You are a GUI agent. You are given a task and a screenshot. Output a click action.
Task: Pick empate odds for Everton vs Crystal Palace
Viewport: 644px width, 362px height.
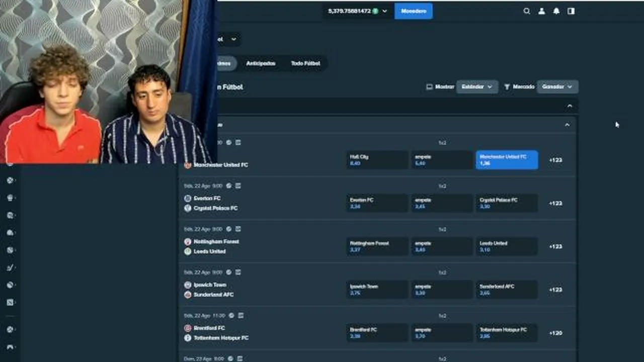(442, 203)
